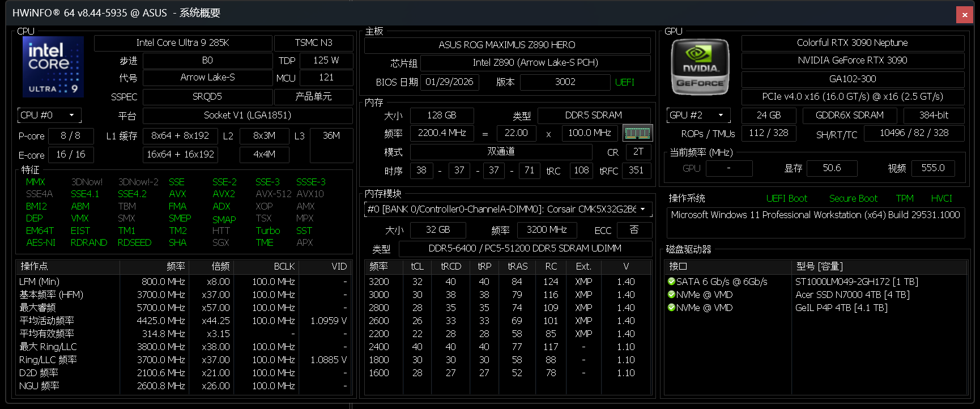Click the 产品单元 field
The height and width of the screenshot is (409, 980).
tap(313, 97)
